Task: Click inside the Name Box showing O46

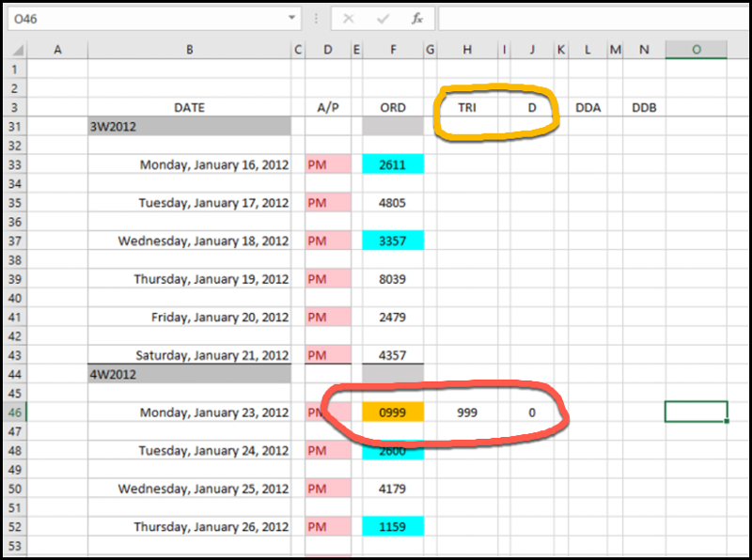Action: 141,18
